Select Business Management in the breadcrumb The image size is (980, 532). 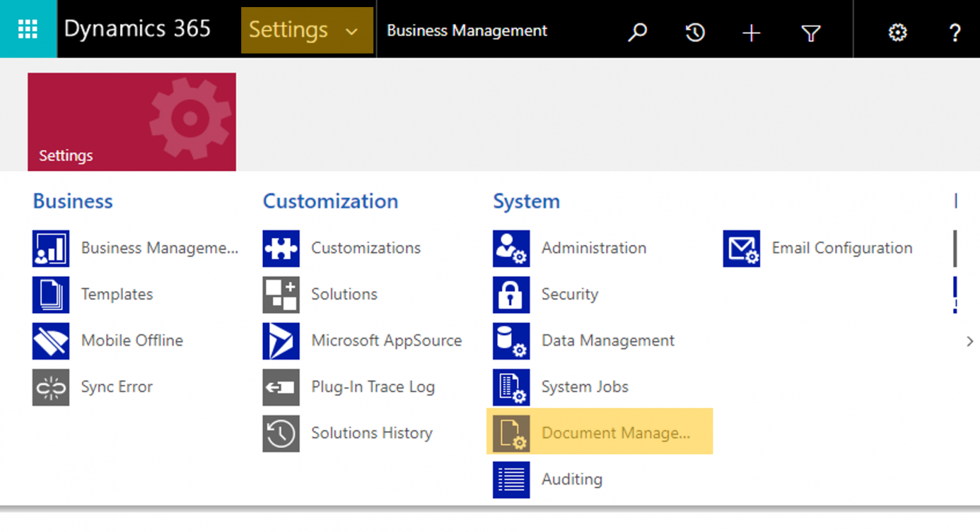point(466,30)
